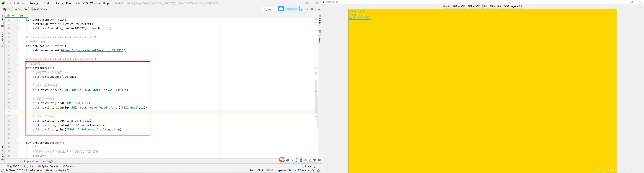644x173 pixels.
Task: Click setTag() in the editor breadcrumb
Action: tap(48, 161)
